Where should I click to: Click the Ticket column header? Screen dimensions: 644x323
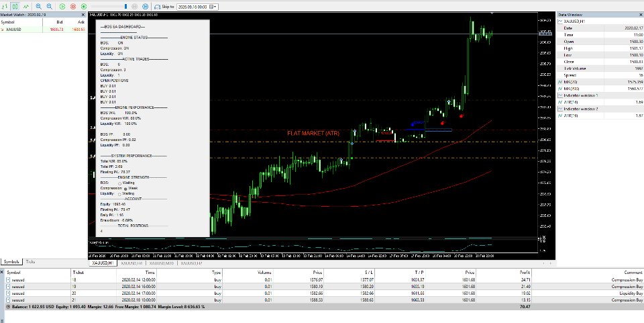(x=78, y=273)
